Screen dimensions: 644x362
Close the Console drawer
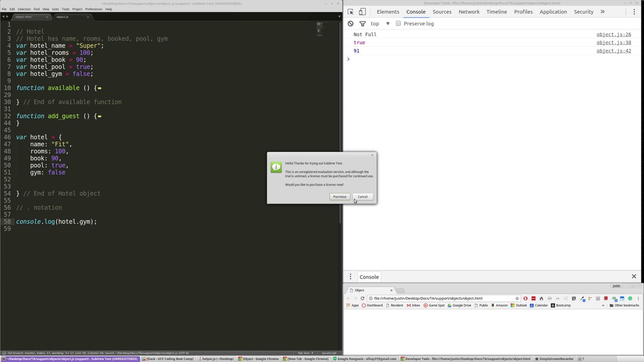point(634,277)
